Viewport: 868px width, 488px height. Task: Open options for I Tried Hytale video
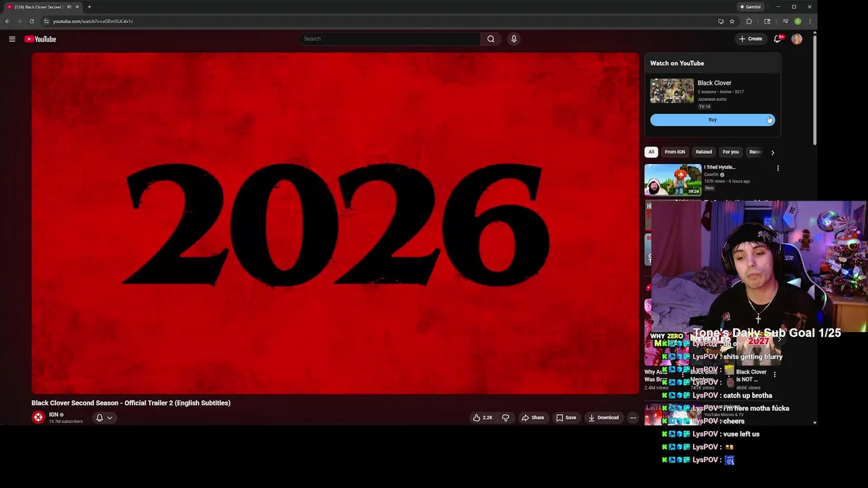click(778, 168)
